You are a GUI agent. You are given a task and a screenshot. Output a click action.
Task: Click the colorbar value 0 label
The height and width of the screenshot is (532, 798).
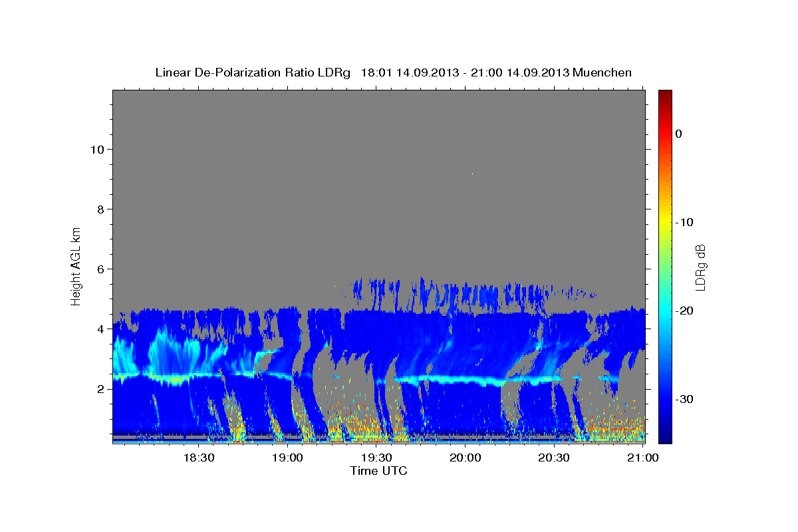pos(678,134)
